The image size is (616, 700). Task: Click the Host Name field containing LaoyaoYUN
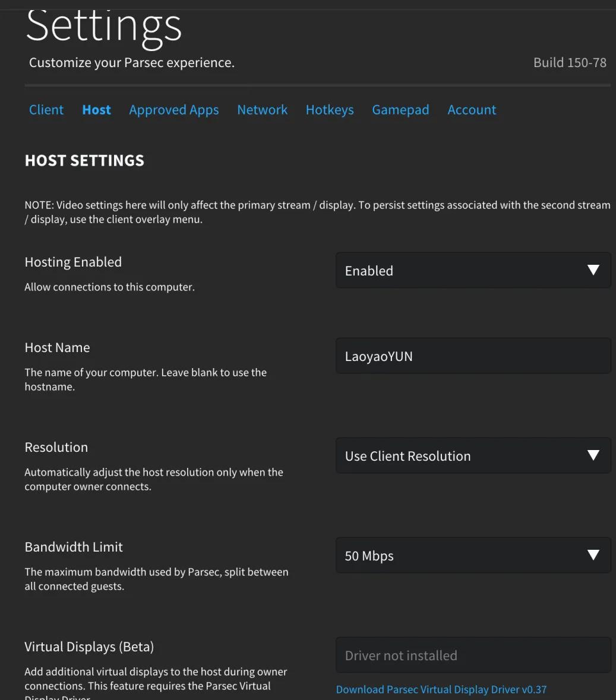(473, 356)
